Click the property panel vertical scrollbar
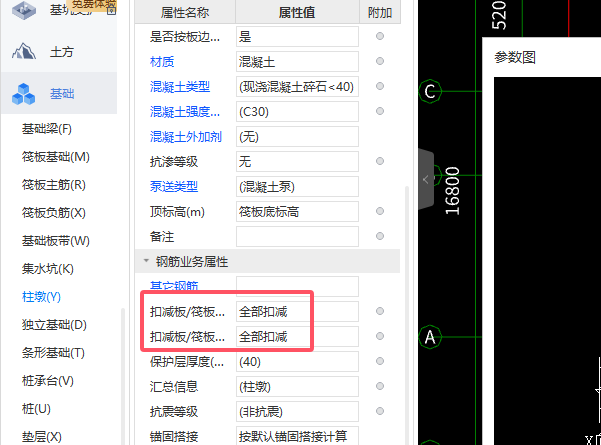 click(x=407, y=314)
